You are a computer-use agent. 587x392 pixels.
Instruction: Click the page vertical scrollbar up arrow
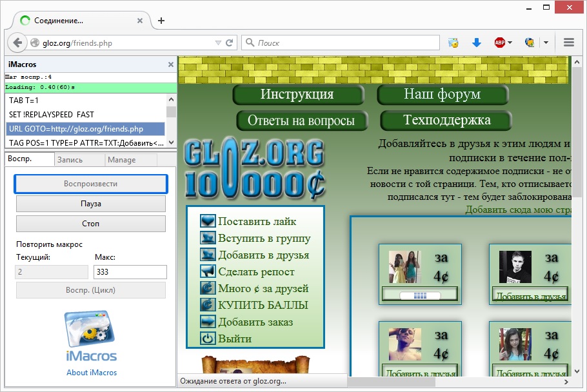coord(577,62)
